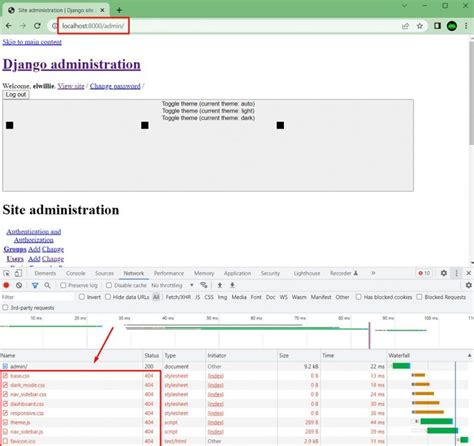
Task: Expand more DevTools tabs chevron
Action: [x=373, y=273]
